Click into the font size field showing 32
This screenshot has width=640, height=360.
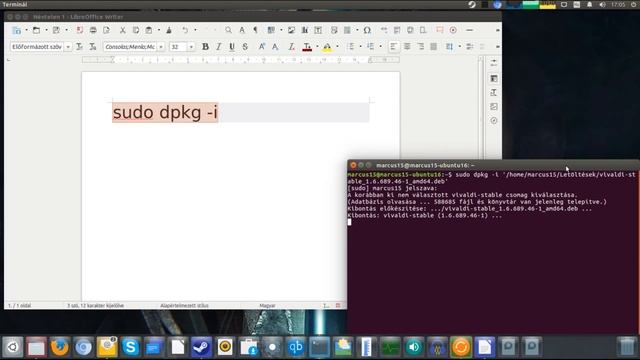178,47
